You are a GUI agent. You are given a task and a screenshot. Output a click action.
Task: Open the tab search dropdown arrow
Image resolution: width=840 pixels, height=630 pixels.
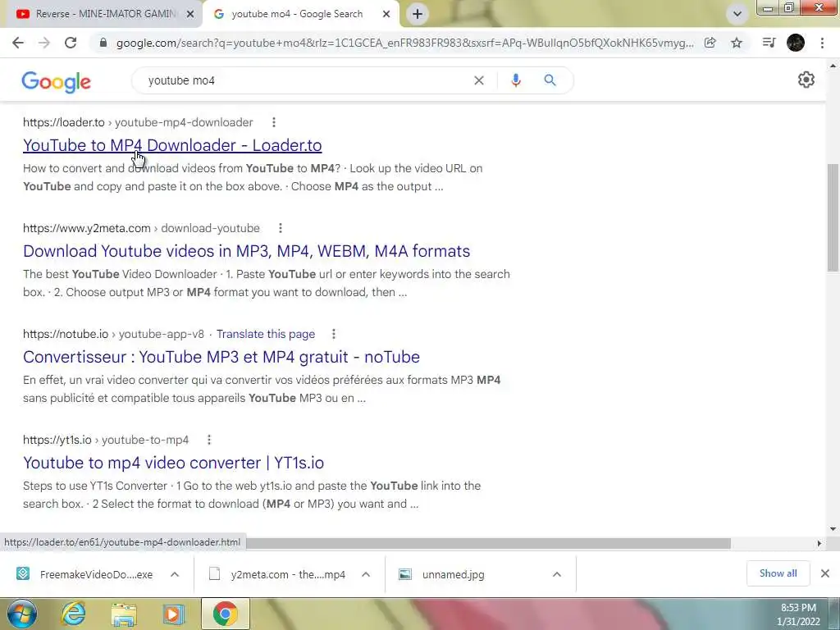tap(737, 14)
